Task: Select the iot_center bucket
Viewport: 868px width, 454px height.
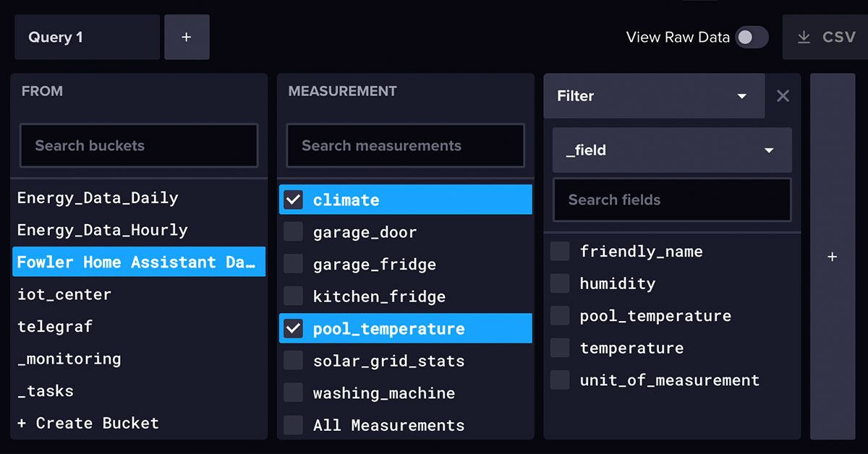Action: pos(139,294)
